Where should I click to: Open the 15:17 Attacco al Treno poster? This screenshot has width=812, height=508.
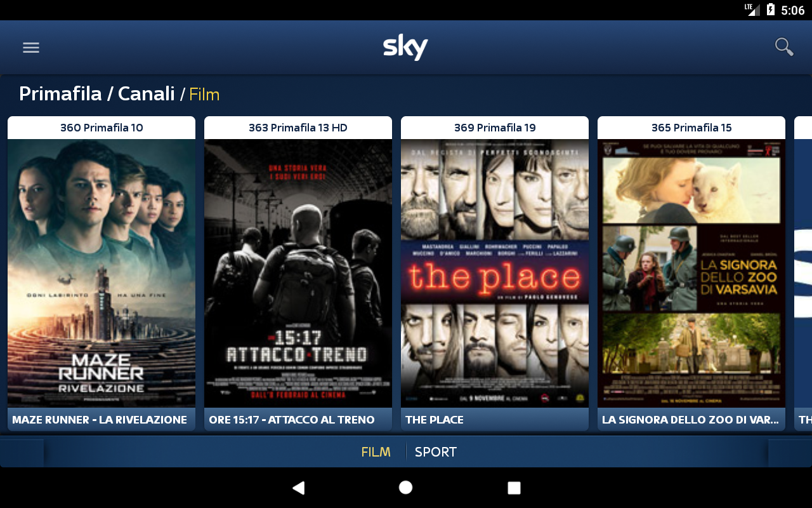click(298, 273)
